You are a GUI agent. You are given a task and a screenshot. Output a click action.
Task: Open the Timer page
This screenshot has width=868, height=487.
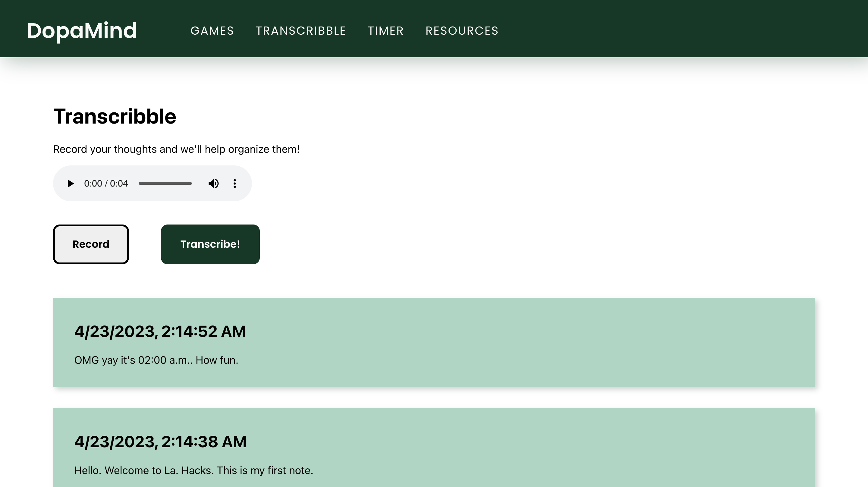click(385, 31)
